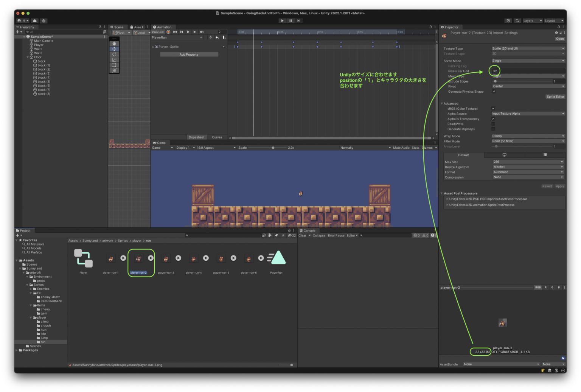The height and width of the screenshot is (392, 581).
Task: Select the Move tool in Scene toolbar
Action: coord(114,48)
